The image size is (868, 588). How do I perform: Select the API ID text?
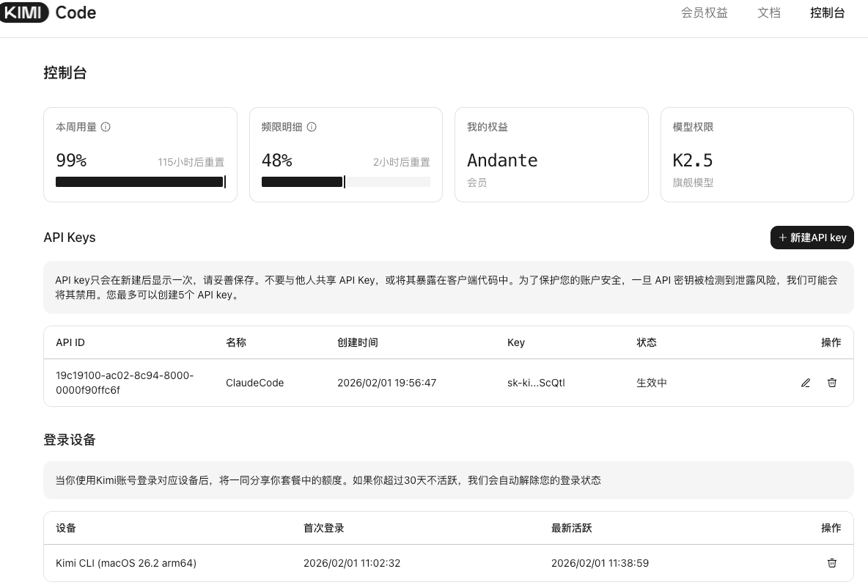pyautogui.click(x=125, y=383)
